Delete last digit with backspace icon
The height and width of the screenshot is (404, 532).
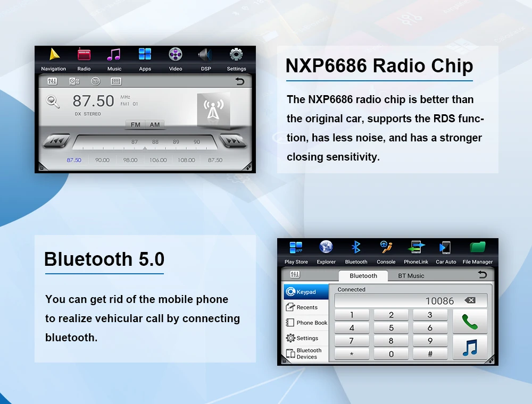pos(470,300)
